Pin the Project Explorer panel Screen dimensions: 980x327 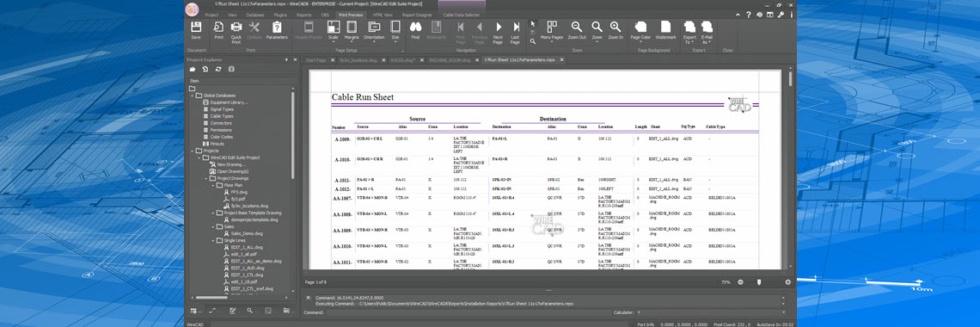[x=286, y=59]
